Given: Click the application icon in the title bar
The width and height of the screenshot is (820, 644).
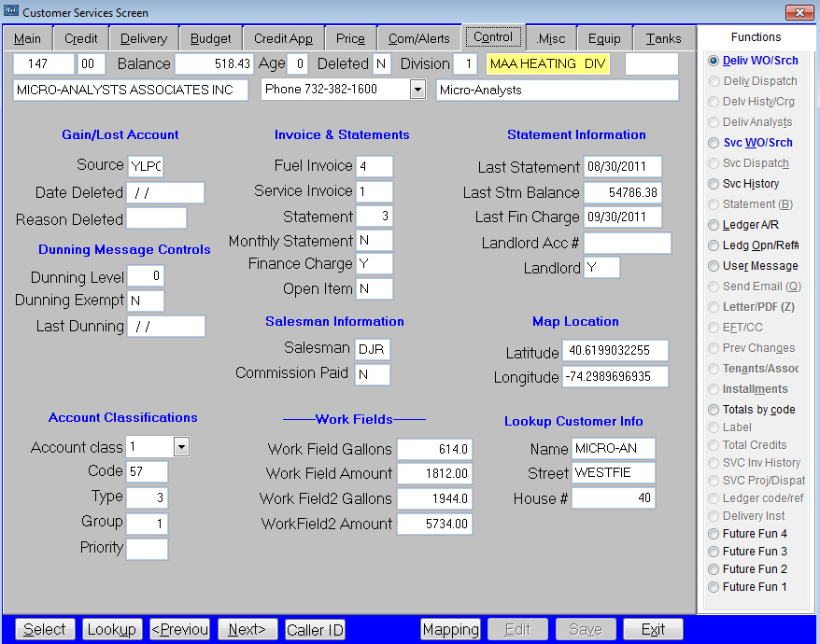Looking at the screenshot, I should (x=11, y=12).
